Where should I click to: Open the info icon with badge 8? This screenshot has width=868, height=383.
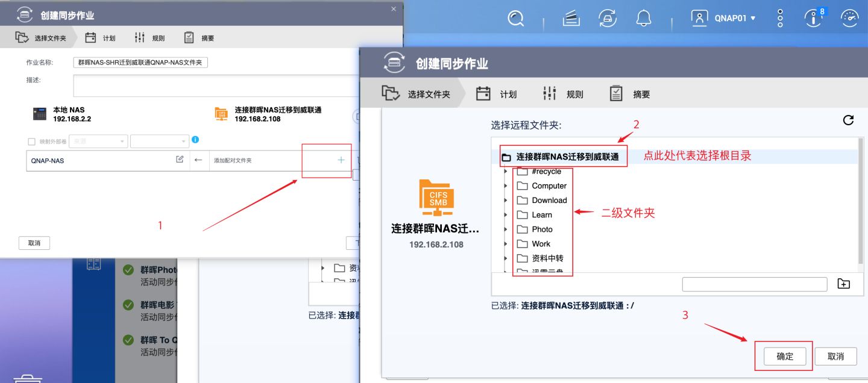pyautogui.click(x=813, y=18)
